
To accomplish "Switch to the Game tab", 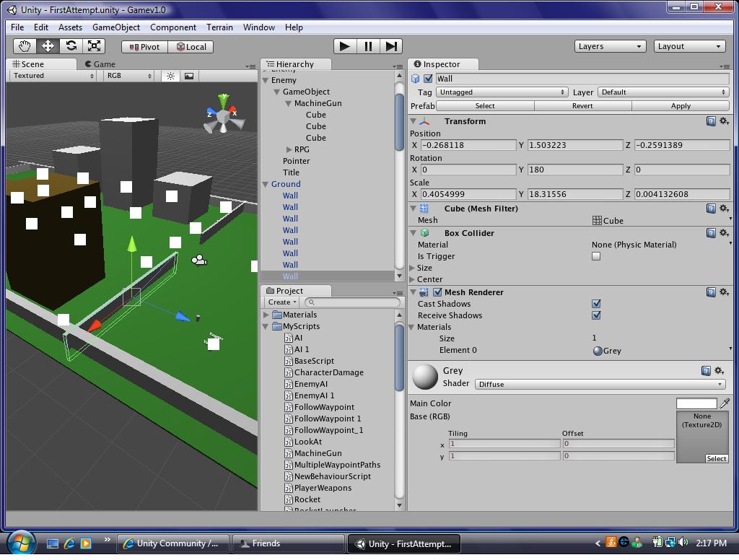I will pos(100,64).
